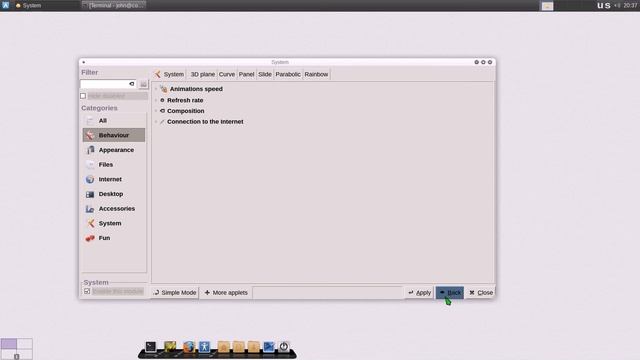Open the home folder in the dock

click(x=223, y=347)
